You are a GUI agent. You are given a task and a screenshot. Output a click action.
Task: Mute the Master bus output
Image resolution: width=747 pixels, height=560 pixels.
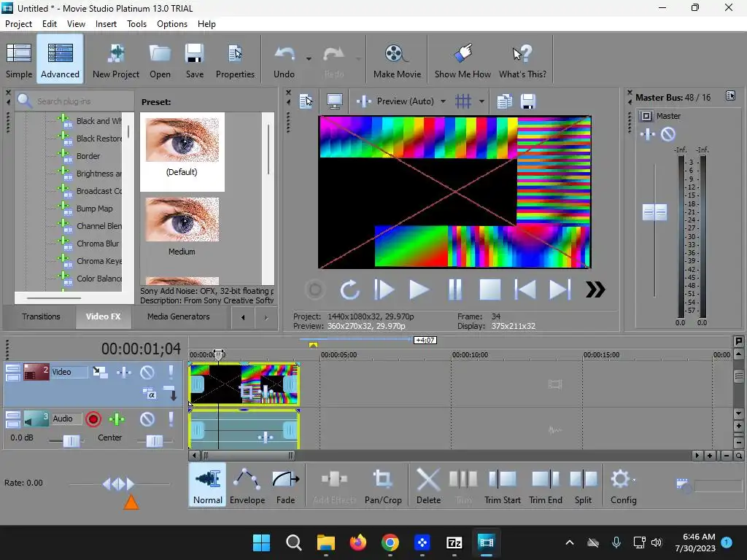point(668,134)
